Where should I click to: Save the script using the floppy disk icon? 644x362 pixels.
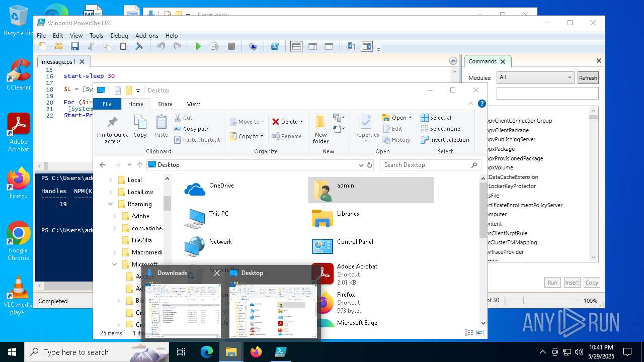click(75, 46)
